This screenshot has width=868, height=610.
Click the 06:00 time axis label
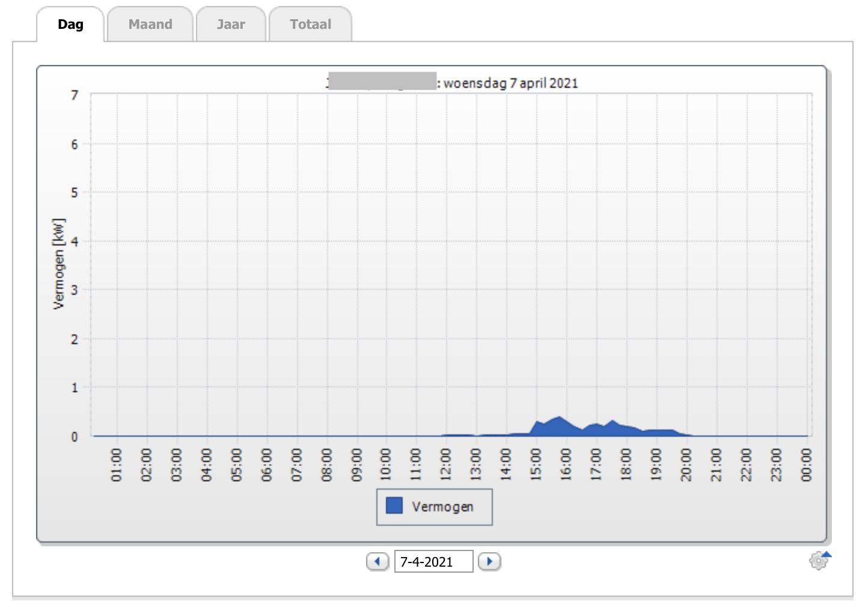click(266, 464)
